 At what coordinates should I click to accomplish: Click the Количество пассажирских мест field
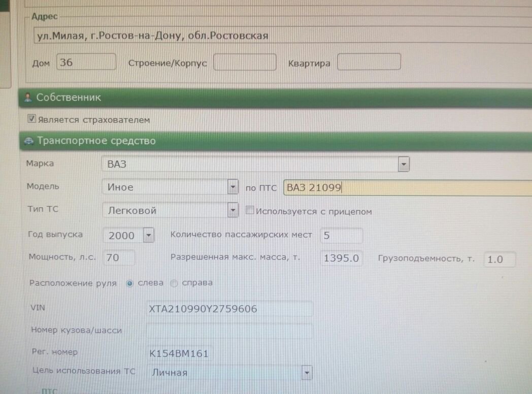click(x=341, y=235)
